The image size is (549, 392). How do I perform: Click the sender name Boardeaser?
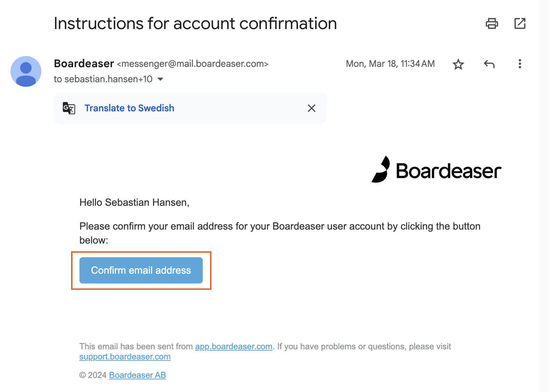pyautogui.click(x=84, y=64)
